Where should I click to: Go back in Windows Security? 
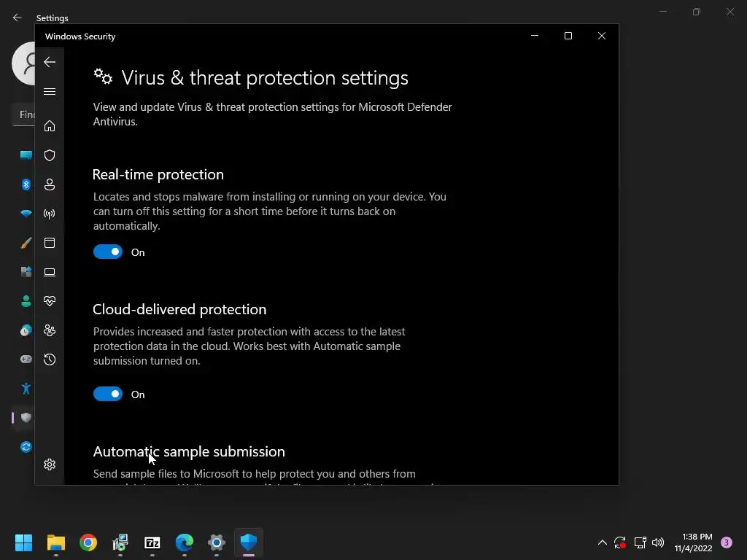pos(50,62)
